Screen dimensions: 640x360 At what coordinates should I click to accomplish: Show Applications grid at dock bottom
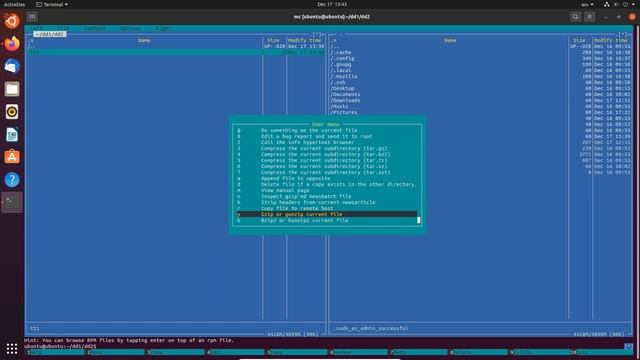[x=12, y=348]
